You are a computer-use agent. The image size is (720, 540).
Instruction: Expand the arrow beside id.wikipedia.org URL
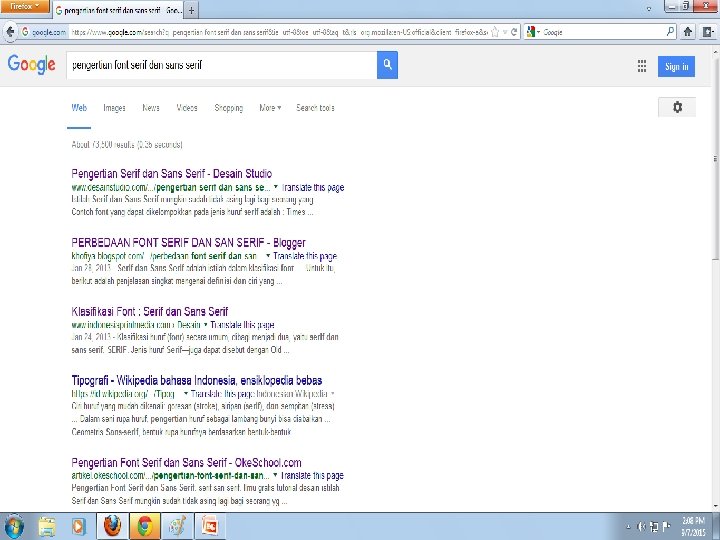[186, 393]
